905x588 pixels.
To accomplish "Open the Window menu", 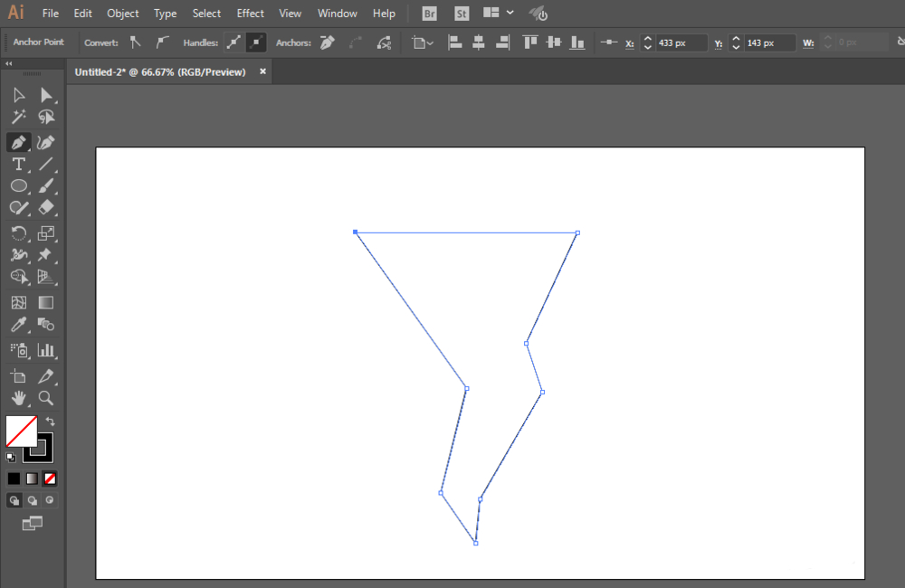I will point(337,14).
